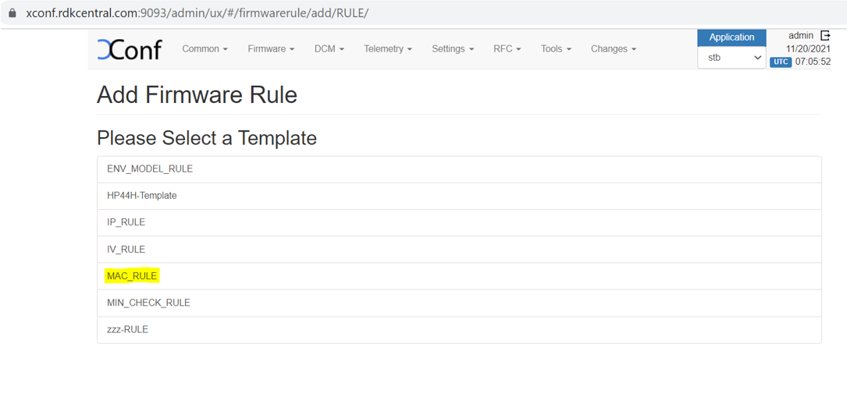Open the stb application type selector
The height and width of the screenshot is (397, 868).
coord(731,58)
